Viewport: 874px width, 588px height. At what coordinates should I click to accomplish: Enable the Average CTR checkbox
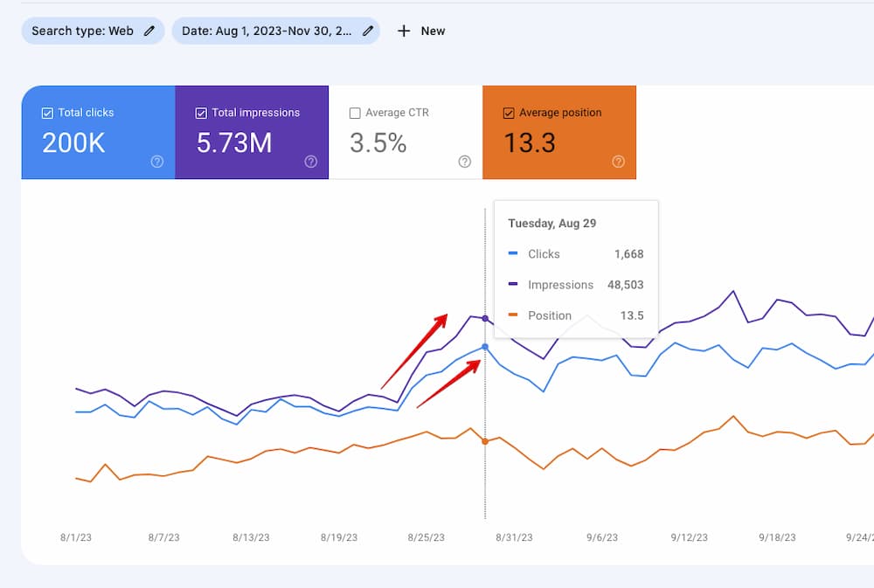pos(356,112)
